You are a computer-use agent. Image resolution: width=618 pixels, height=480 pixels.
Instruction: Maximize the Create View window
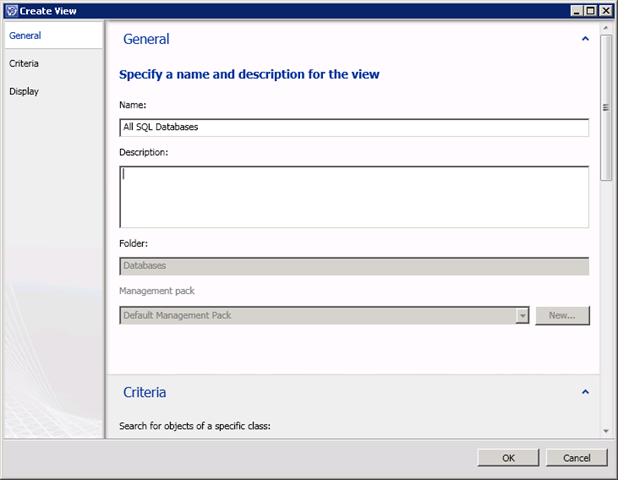591,10
